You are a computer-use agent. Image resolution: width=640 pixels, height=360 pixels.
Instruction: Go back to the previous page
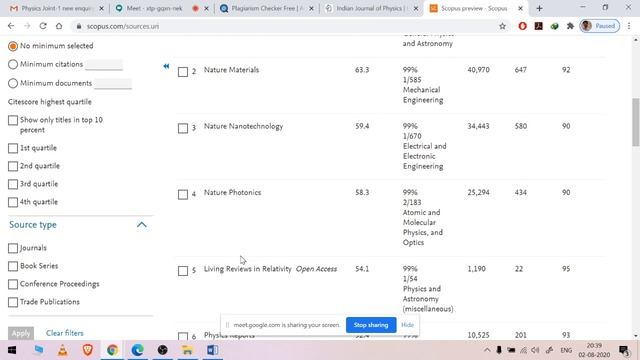click(11, 26)
